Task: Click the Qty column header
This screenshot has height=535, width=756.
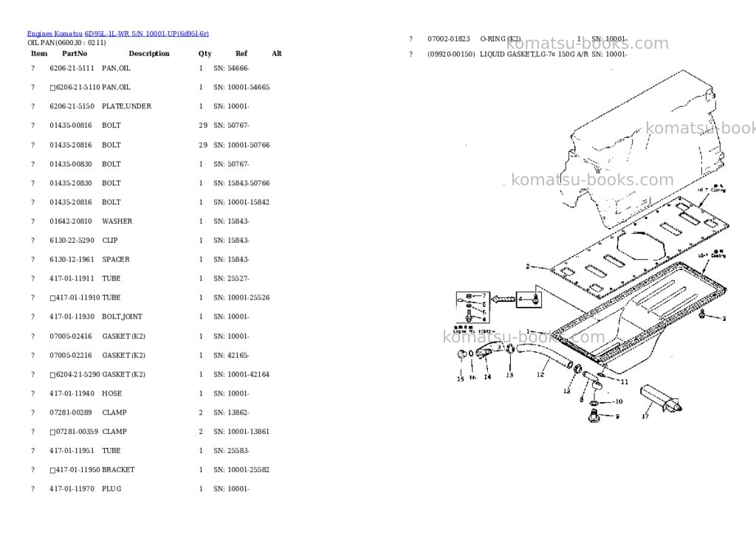Action: click(205, 53)
